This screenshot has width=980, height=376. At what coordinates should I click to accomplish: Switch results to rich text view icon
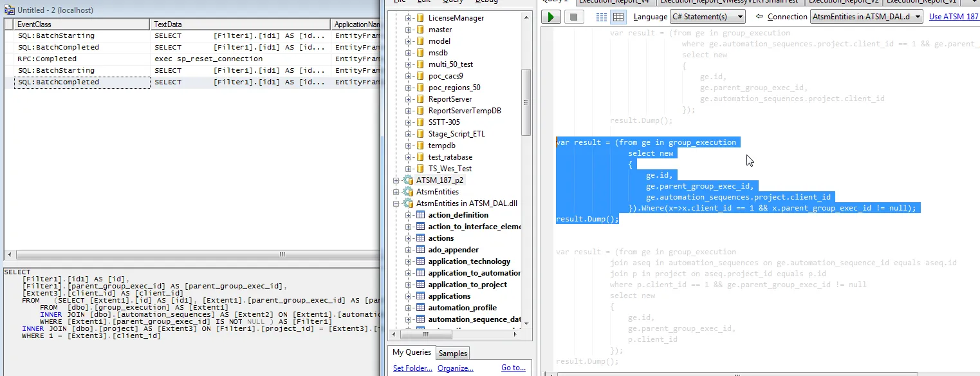pos(602,17)
